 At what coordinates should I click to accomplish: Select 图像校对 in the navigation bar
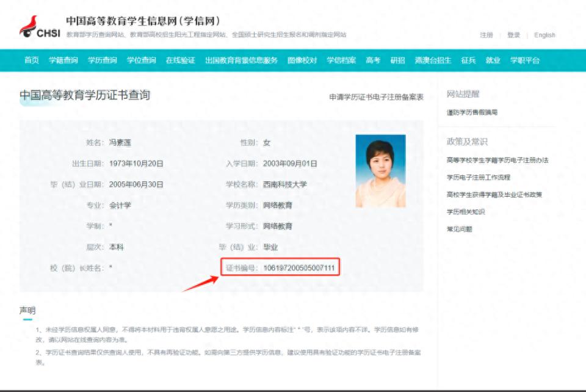click(302, 60)
